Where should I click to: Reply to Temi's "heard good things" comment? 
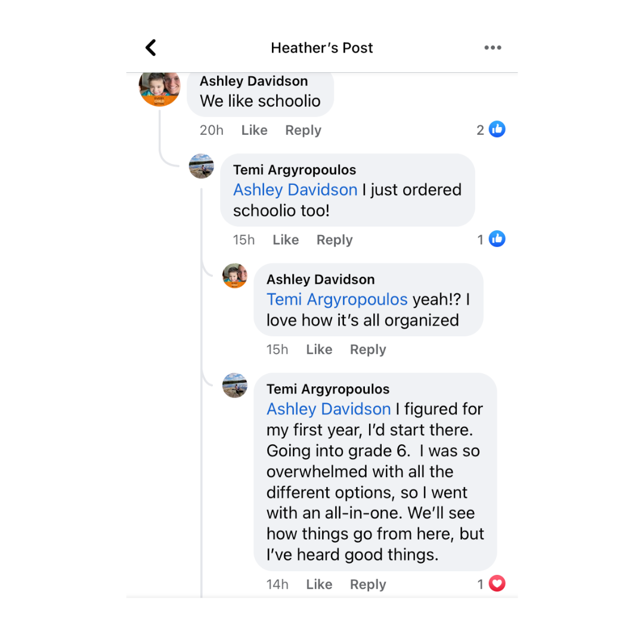coord(368,584)
